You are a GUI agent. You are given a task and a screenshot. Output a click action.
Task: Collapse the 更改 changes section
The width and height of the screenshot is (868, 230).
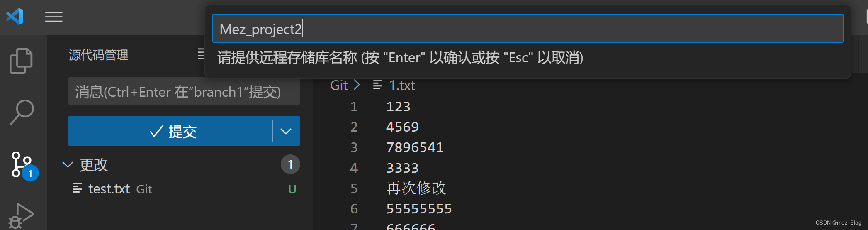(68, 165)
